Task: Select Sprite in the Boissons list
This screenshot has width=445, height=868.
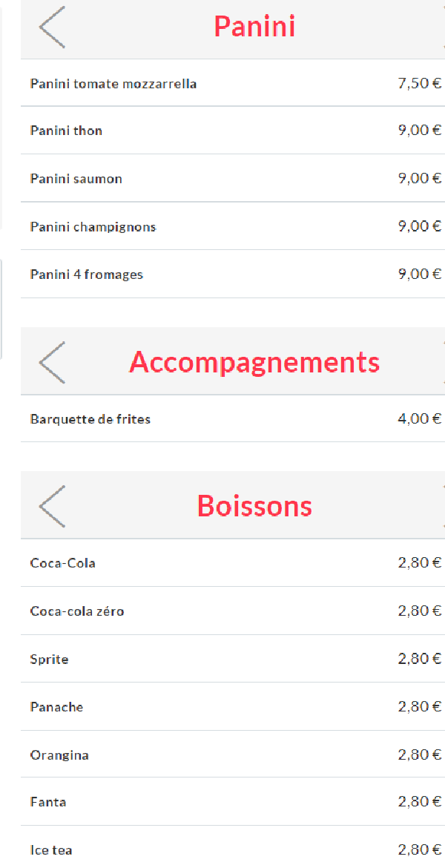Action: coord(233,659)
